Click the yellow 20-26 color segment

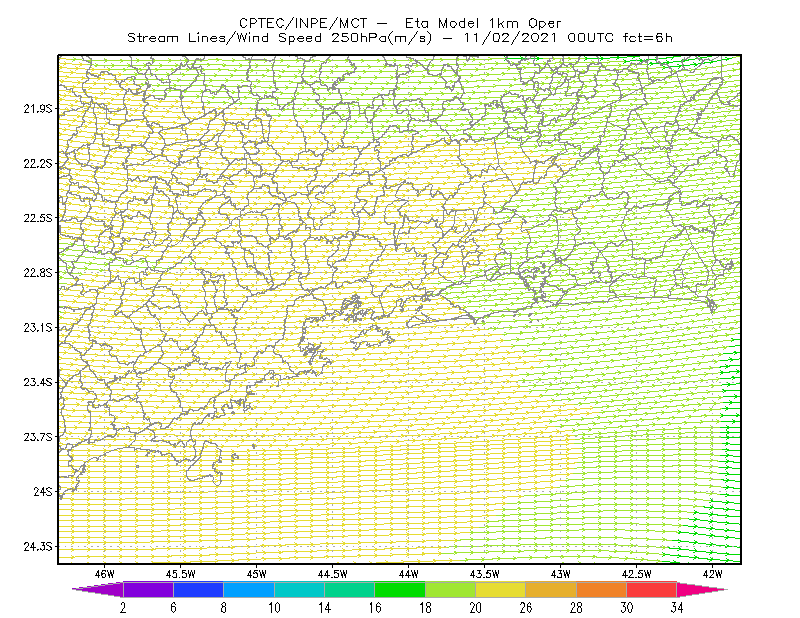pyautogui.click(x=501, y=589)
